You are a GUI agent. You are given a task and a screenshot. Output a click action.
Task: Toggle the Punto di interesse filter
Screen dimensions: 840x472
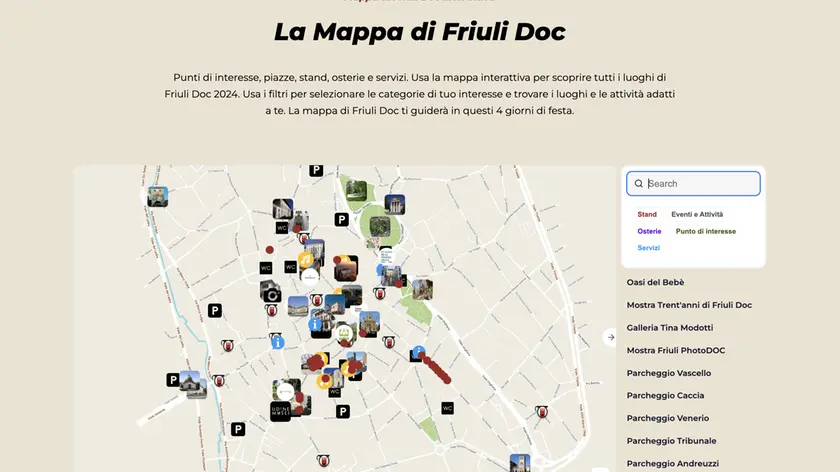706,231
